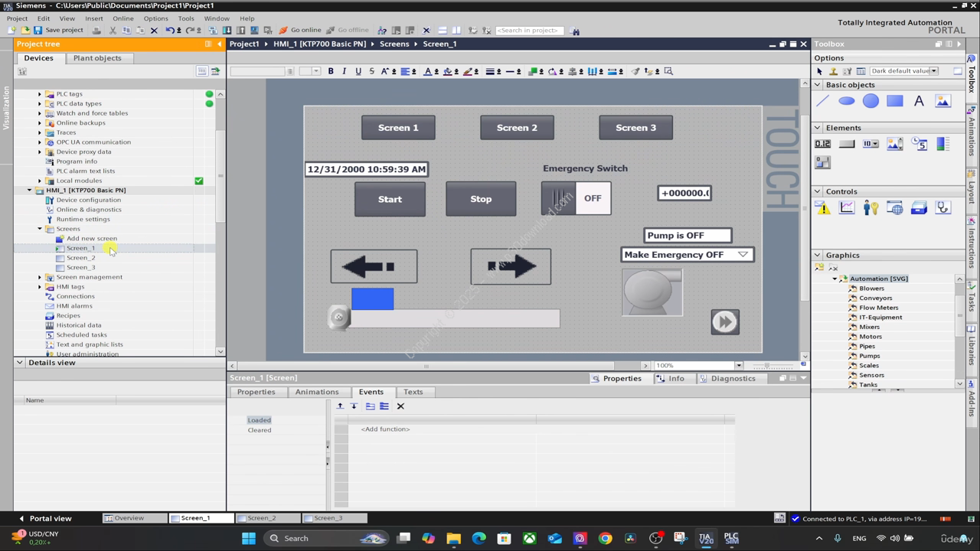This screenshot has height=551, width=980.
Task: Select the Ellipse basic object
Action: coord(847,101)
